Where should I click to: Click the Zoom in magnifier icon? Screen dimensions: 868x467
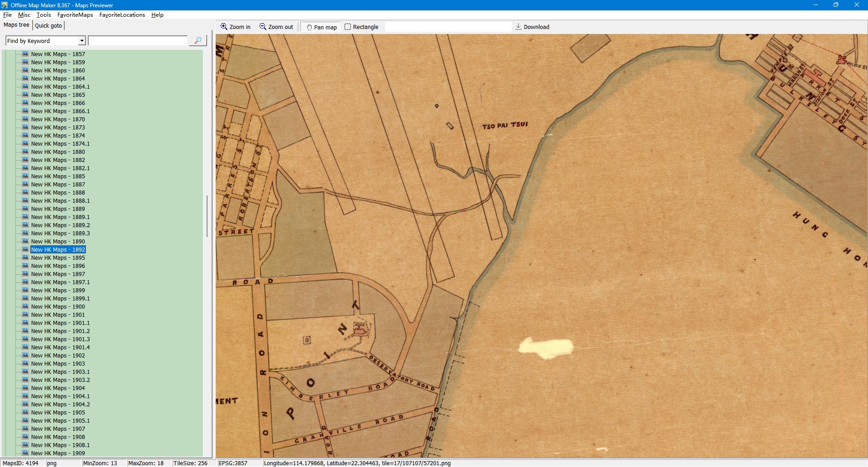224,27
